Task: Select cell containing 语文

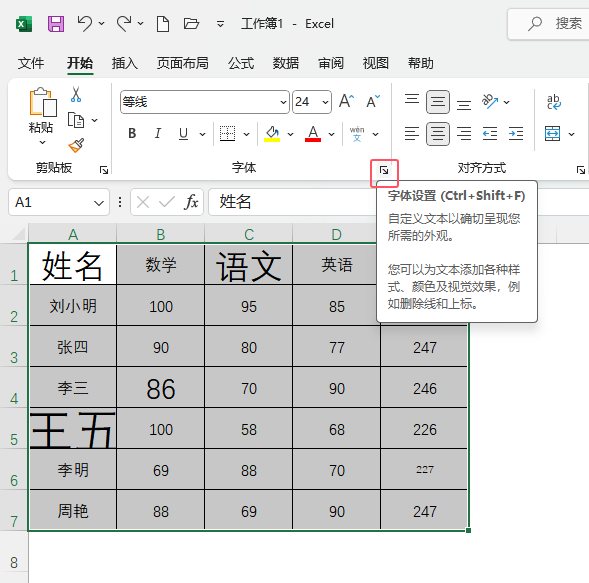Action: (248, 265)
